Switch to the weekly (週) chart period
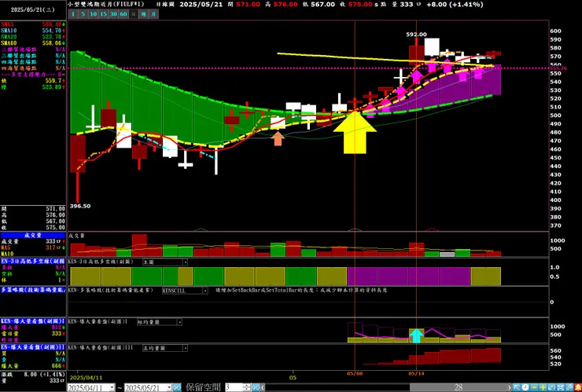Viewport: 582px width, 392px height. 144,14
